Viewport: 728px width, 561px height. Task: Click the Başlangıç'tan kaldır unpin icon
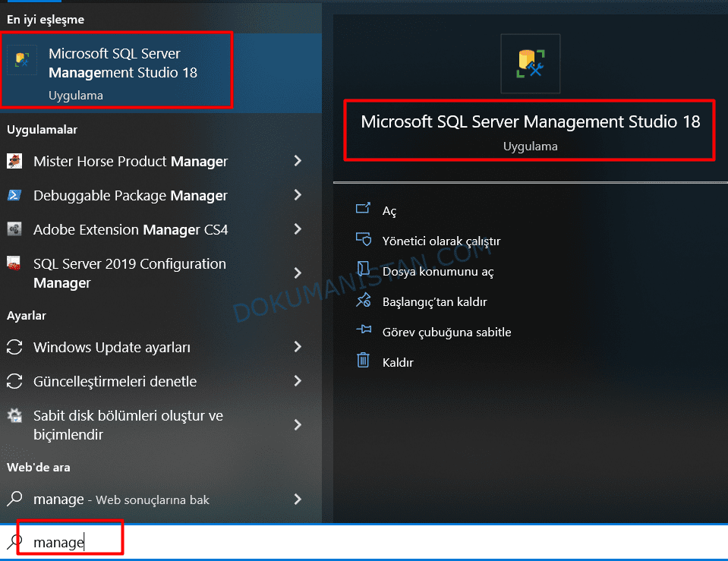364,300
